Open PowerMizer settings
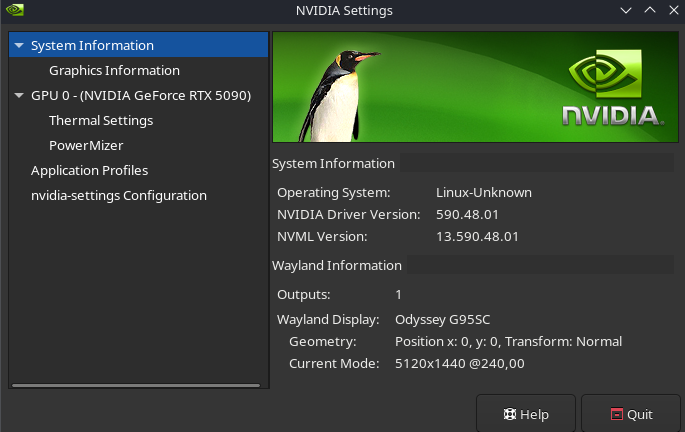Screen dimensions: 685x432 (86, 145)
